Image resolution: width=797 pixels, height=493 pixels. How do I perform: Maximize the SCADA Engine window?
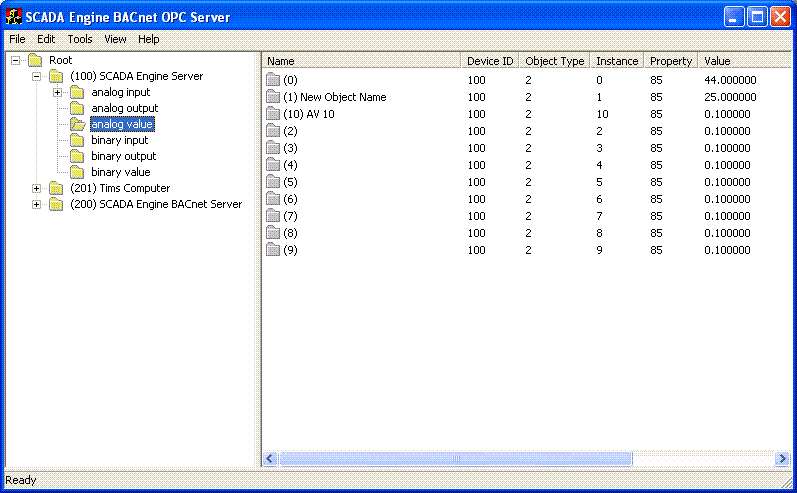(757, 17)
